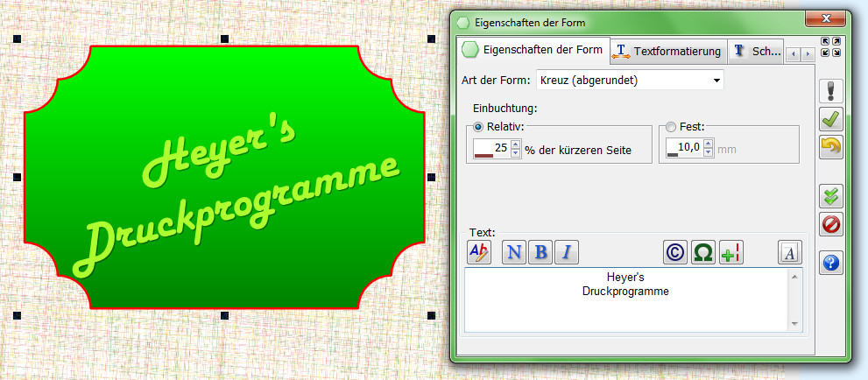Image resolution: width=868 pixels, height=380 pixels.
Task: Open the spell check tool in Text
Action: click(x=480, y=252)
